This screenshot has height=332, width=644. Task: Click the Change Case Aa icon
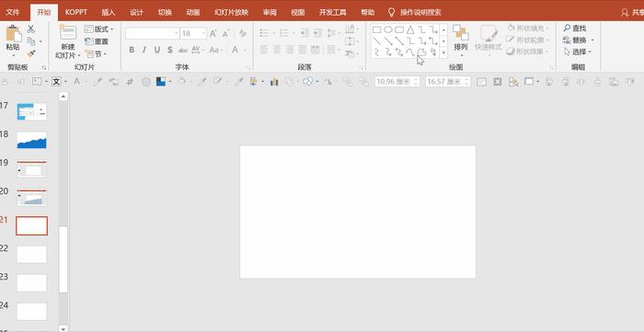[x=214, y=50]
